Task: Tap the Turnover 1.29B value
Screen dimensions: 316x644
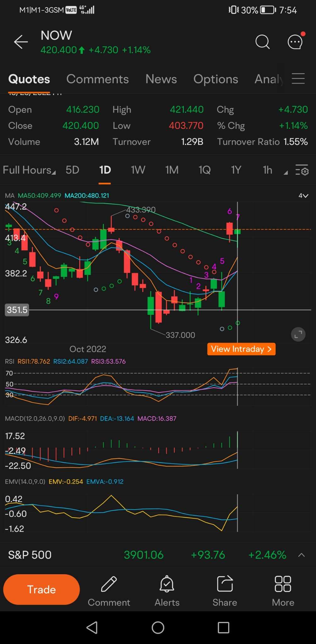Action: coord(192,142)
